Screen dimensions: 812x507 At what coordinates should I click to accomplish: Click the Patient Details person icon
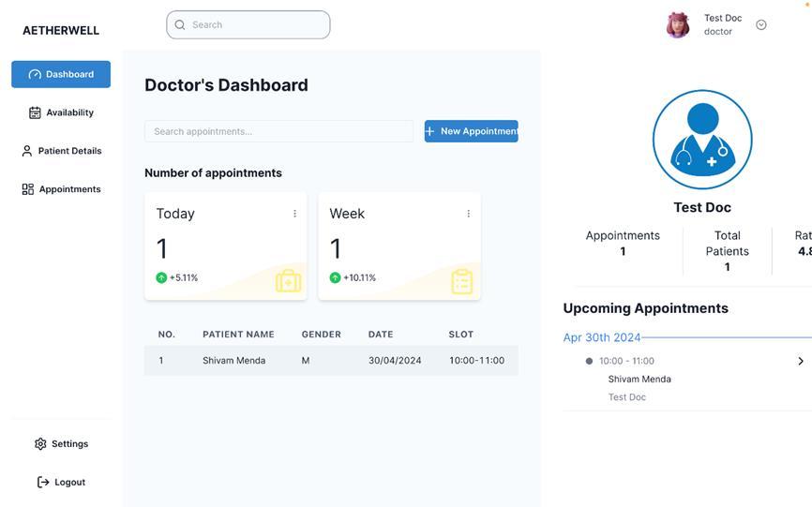click(27, 151)
